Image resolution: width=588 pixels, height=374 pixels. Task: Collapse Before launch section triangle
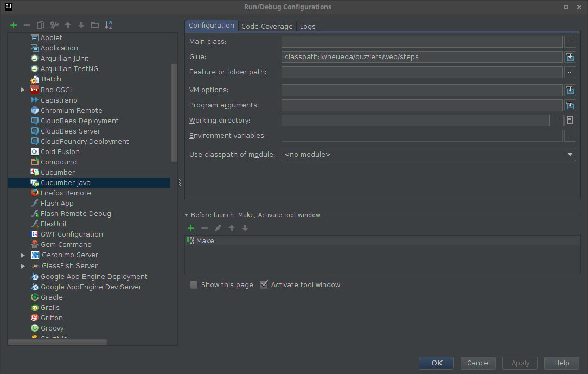tap(187, 215)
